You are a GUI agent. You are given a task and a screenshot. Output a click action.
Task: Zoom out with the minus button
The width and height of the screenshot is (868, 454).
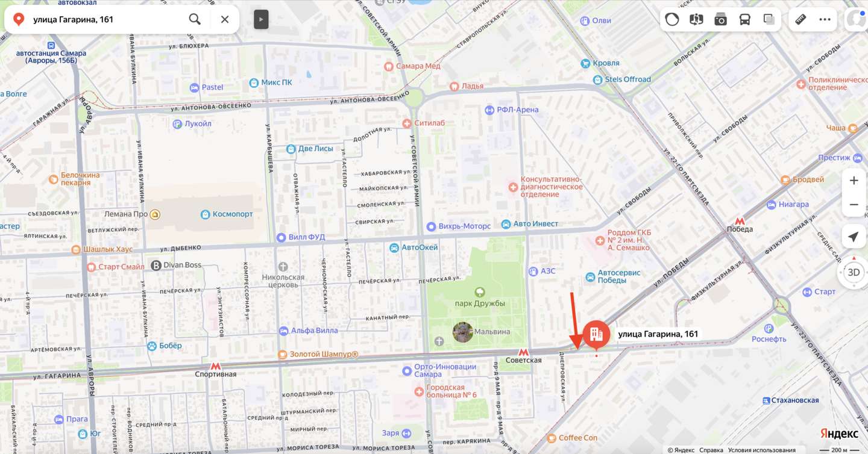coord(854,205)
